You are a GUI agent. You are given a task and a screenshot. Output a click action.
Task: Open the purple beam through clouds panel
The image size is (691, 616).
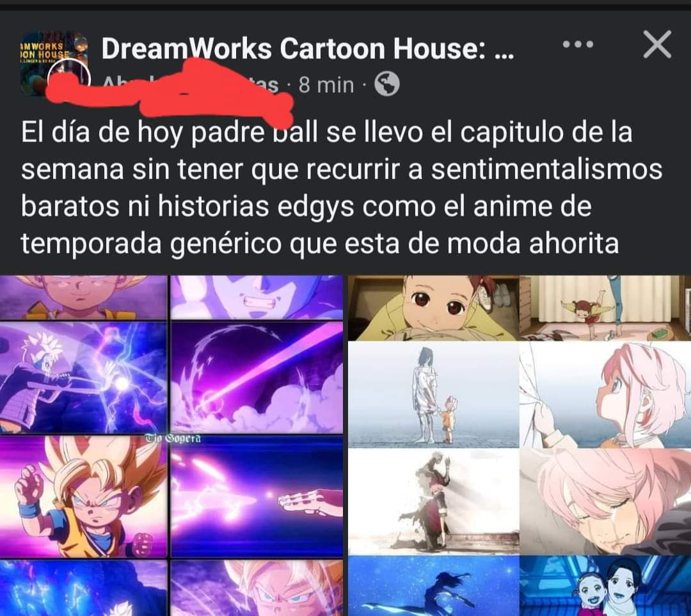click(x=257, y=377)
